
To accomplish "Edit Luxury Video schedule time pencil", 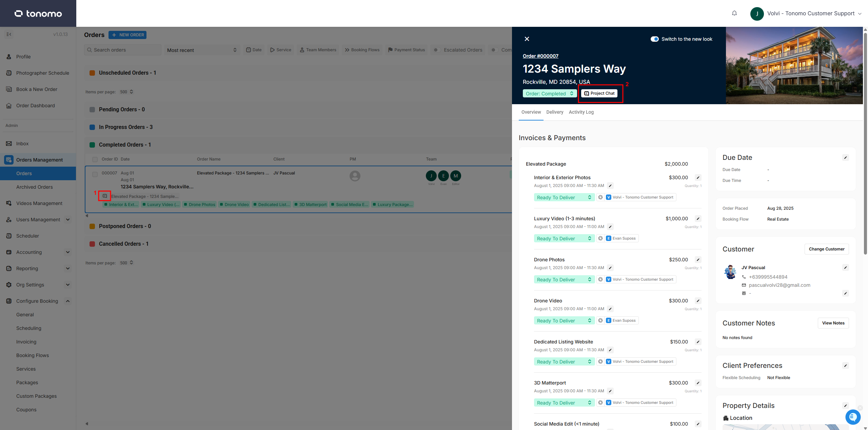I will (610, 227).
